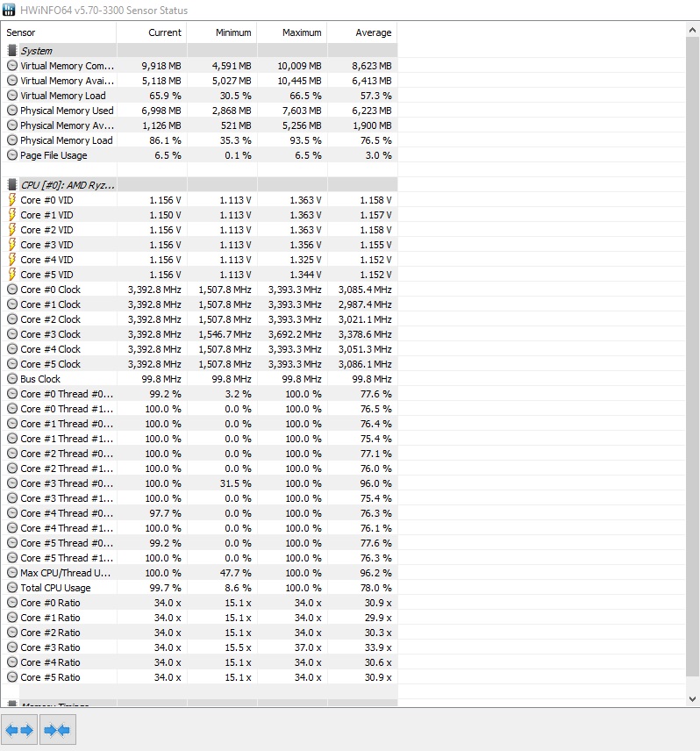
Task: Click the Core #1 VID lightning icon
Action: click(x=12, y=215)
